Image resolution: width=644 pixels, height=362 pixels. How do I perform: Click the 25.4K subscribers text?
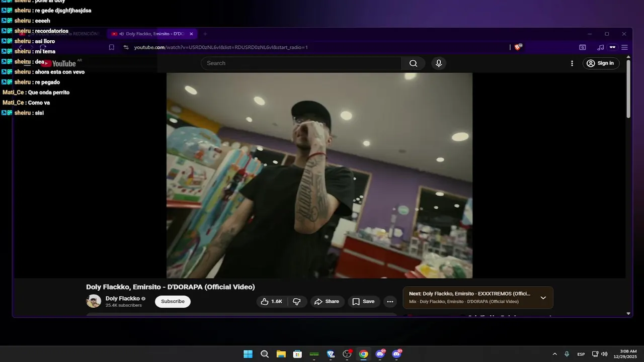(x=124, y=305)
